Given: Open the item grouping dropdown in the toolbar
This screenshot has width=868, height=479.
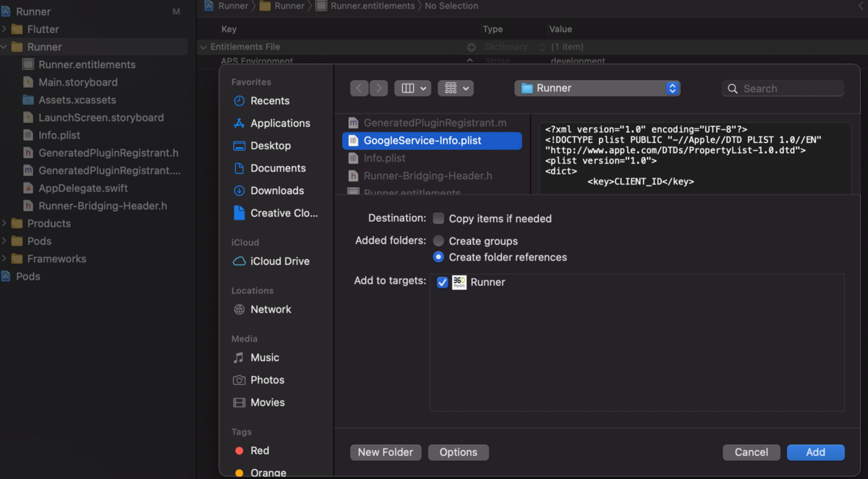Looking at the screenshot, I should tap(456, 88).
